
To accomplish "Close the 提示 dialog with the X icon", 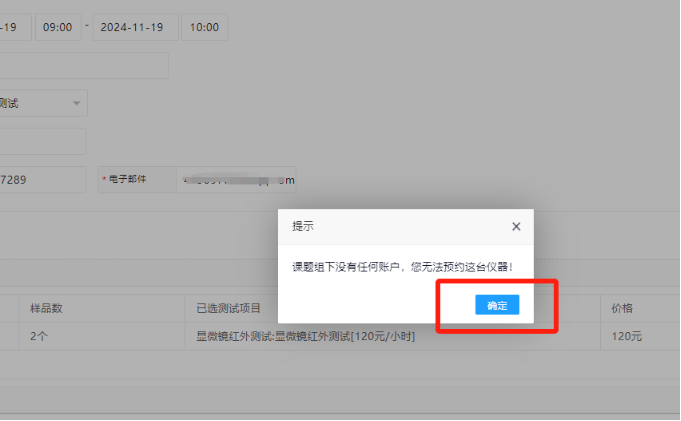I will pyautogui.click(x=516, y=227).
